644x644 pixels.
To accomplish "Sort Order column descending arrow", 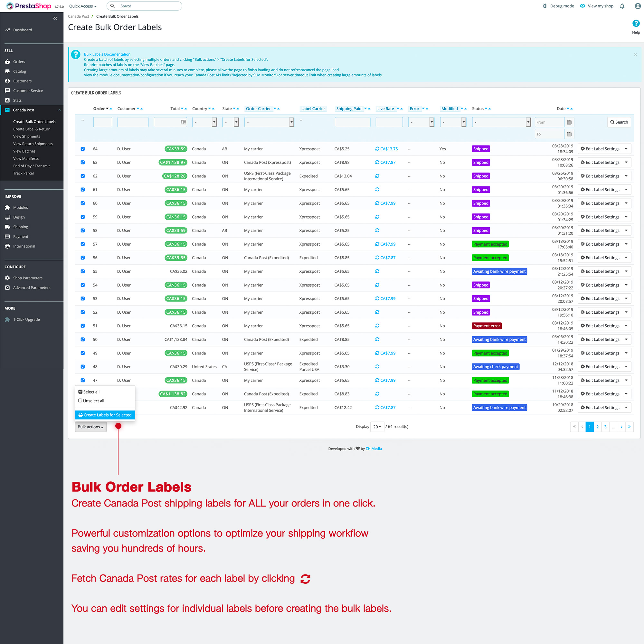I will [107, 109].
